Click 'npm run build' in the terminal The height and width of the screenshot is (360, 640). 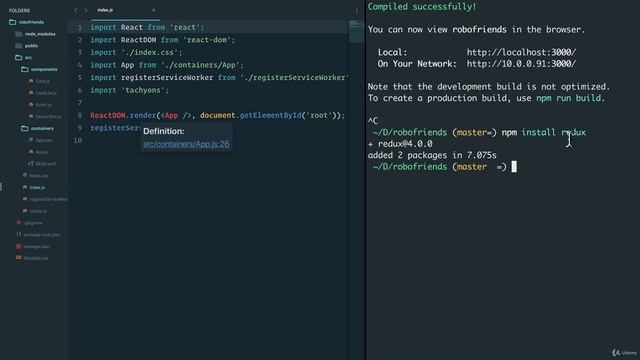[x=569, y=98]
